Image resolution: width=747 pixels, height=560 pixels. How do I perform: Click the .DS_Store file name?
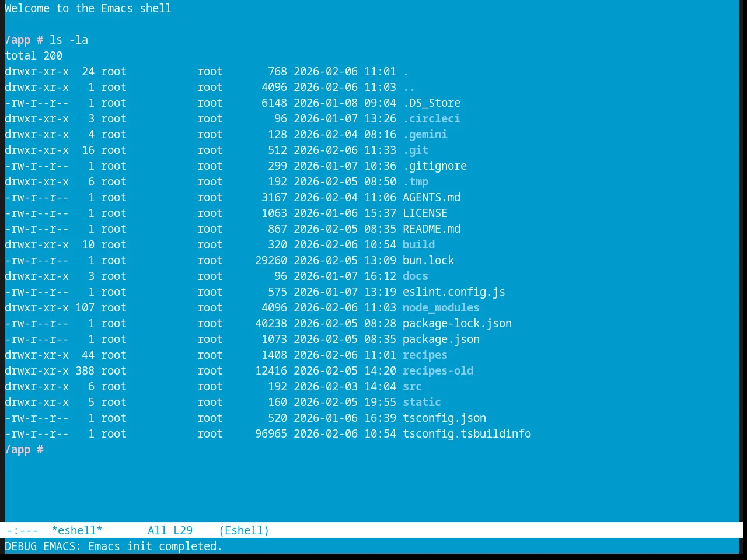point(431,103)
